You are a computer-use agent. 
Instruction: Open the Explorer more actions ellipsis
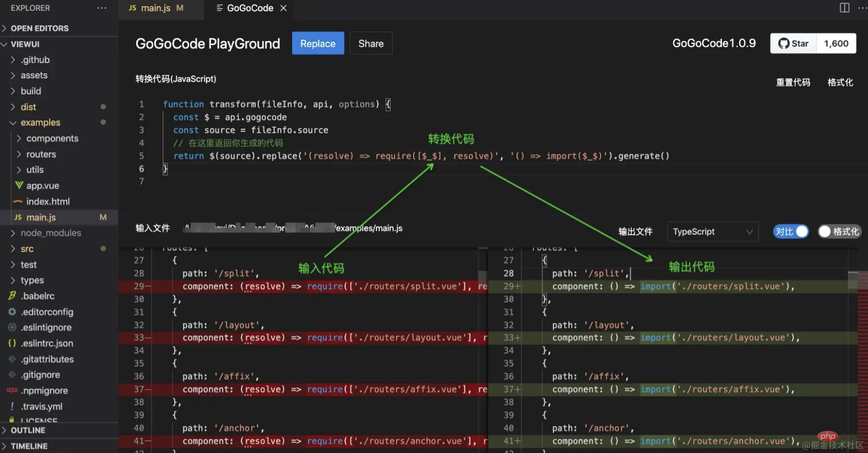point(102,8)
